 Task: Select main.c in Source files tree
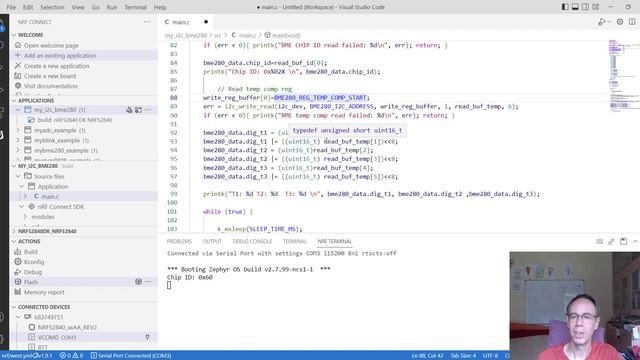[x=50, y=197]
